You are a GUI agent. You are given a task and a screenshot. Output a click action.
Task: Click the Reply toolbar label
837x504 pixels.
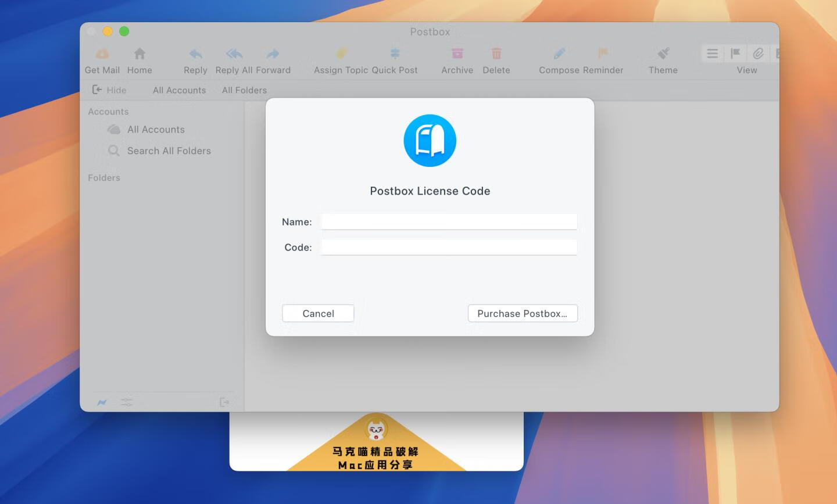195,70
